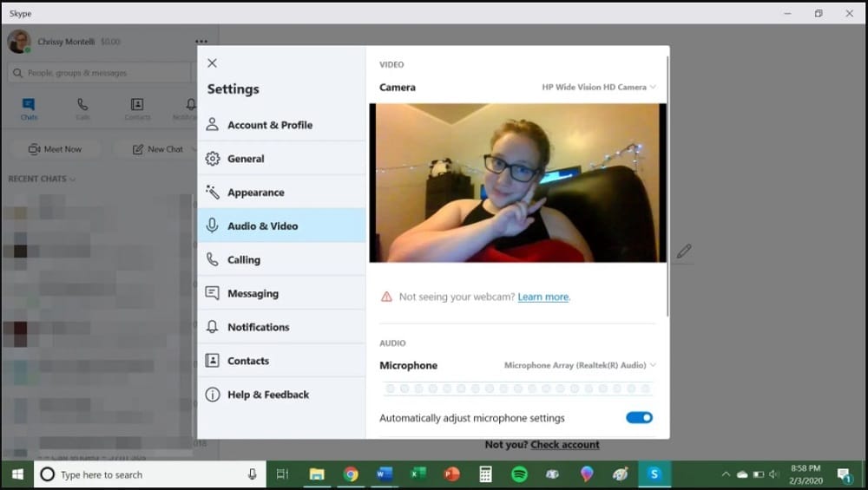Click the microphone level indicator dots
868x490 pixels.
tap(517, 389)
